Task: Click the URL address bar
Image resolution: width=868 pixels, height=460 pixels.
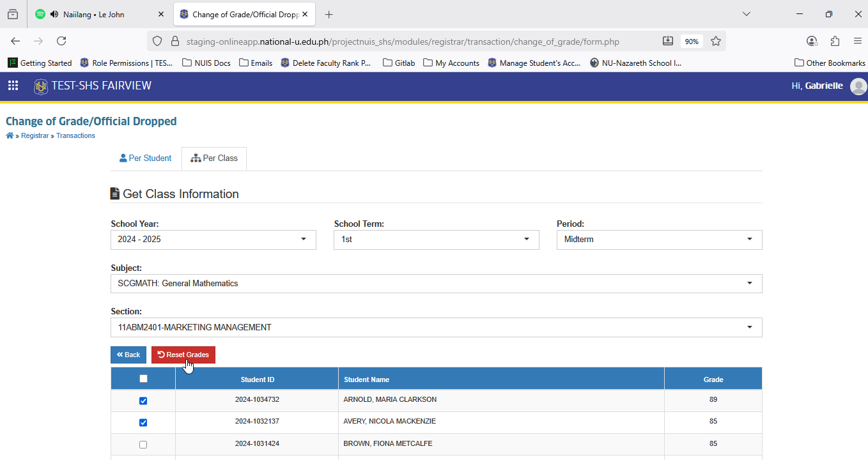Action: click(x=403, y=42)
